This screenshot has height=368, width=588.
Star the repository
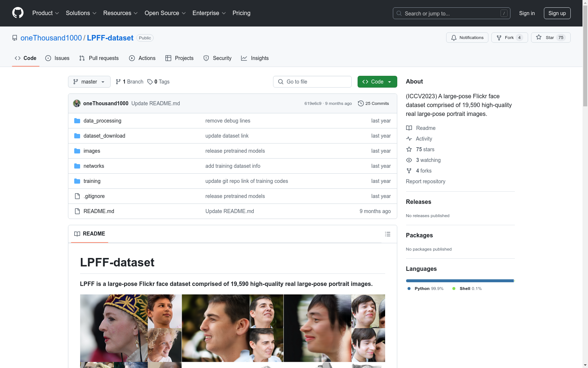551,38
